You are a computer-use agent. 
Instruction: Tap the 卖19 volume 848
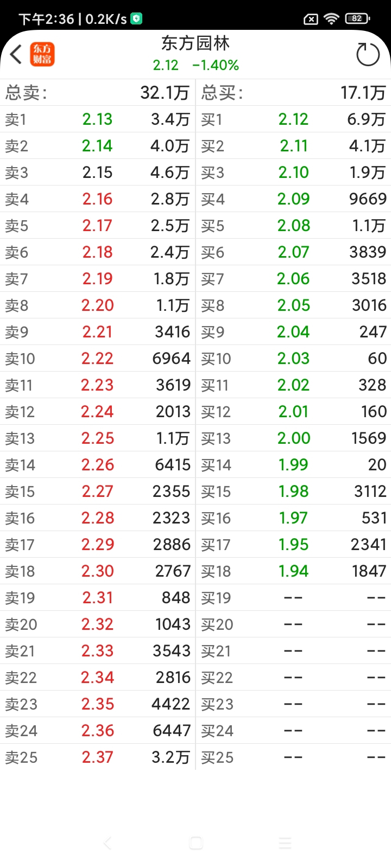coord(176,598)
